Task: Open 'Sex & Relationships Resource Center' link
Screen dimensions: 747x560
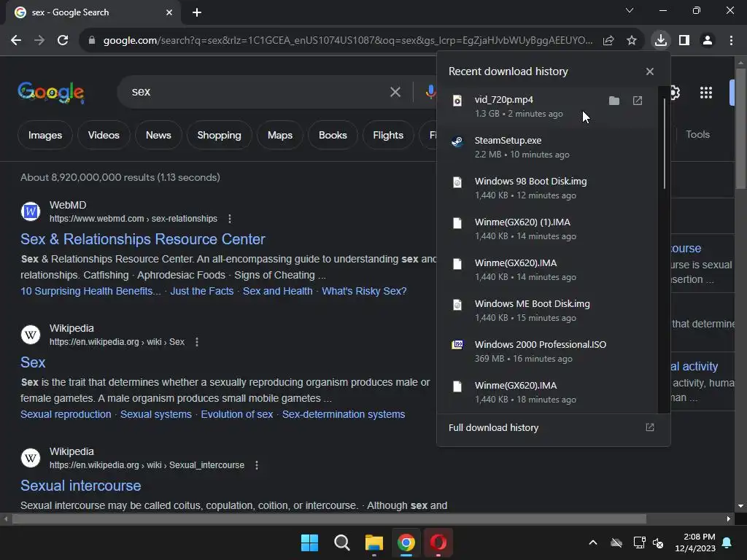Action: point(143,239)
